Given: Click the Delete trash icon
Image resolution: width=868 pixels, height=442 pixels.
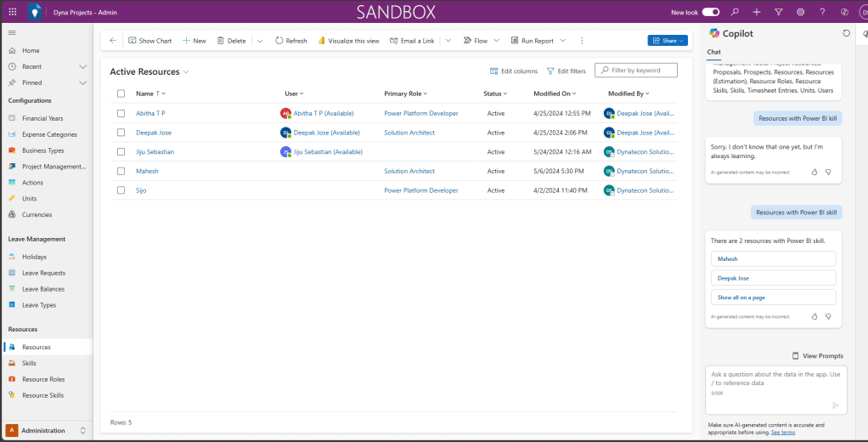Looking at the screenshot, I should (221, 41).
